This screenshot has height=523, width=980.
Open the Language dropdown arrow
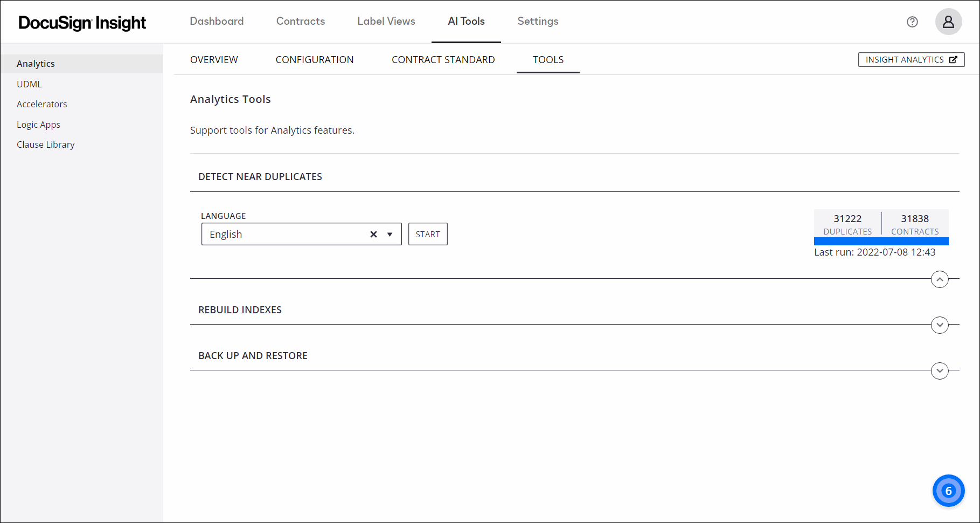[x=390, y=234]
